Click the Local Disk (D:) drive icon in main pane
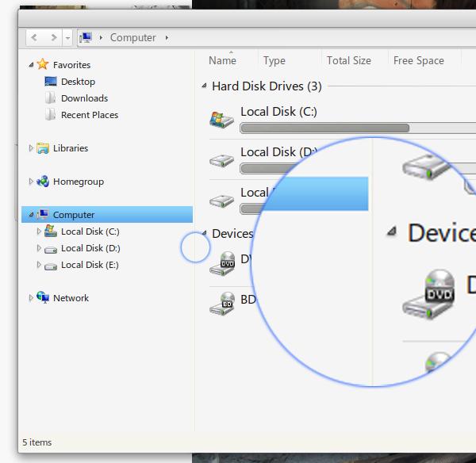This screenshot has width=476, height=463. tap(221, 160)
